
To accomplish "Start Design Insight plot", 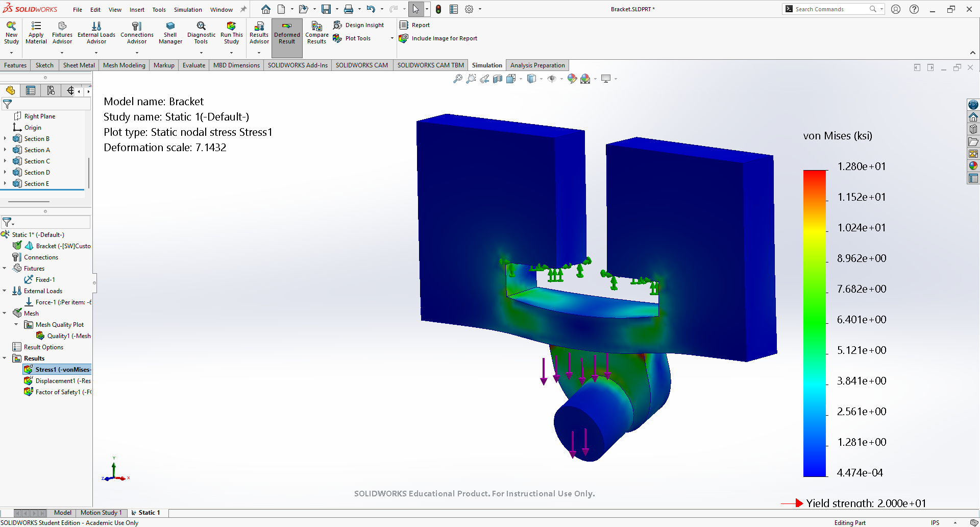I will (358, 25).
